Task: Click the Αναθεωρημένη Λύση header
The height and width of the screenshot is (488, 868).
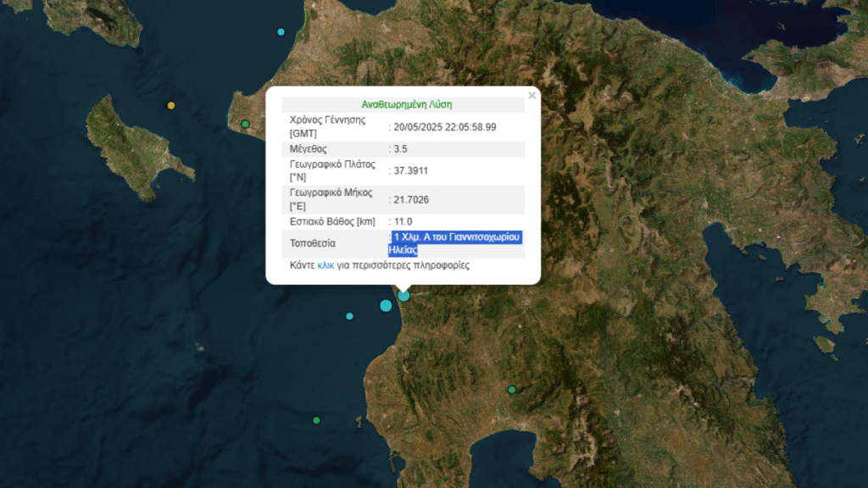Action: pyautogui.click(x=406, y=104)
